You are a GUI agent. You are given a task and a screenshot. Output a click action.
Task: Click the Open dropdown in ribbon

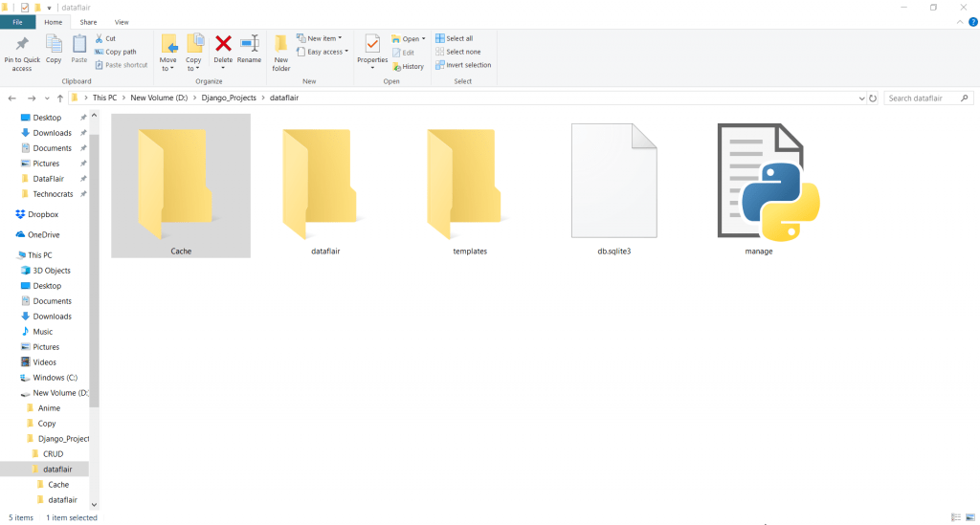[409, 38]
